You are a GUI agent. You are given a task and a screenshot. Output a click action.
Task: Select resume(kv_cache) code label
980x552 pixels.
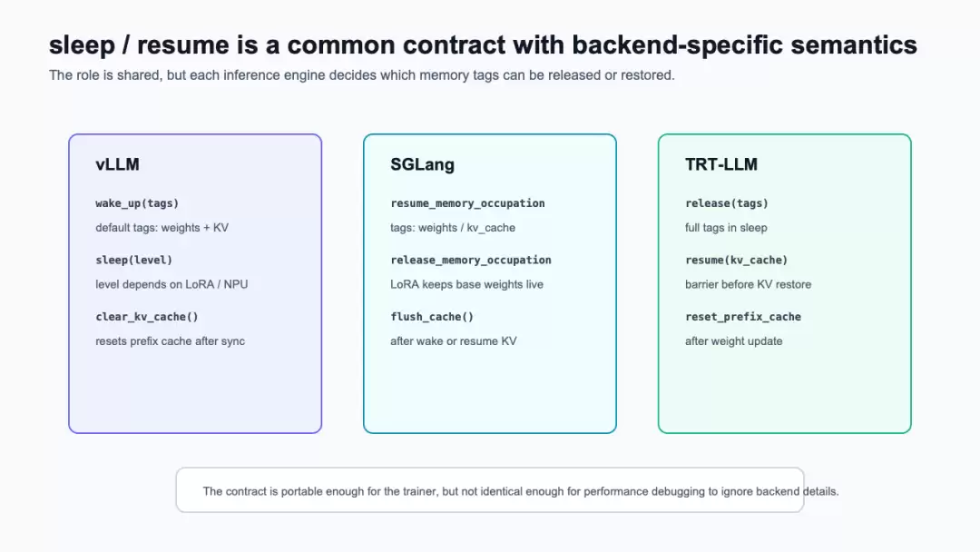(x=736, y=260)
